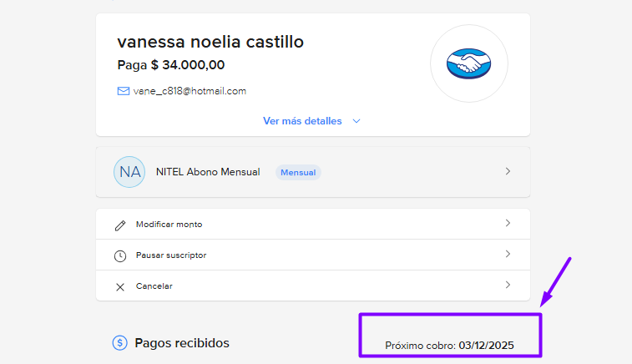Click the dollar icon beside Pagos recibidos

pyautogui.click(x=120, y=342)
